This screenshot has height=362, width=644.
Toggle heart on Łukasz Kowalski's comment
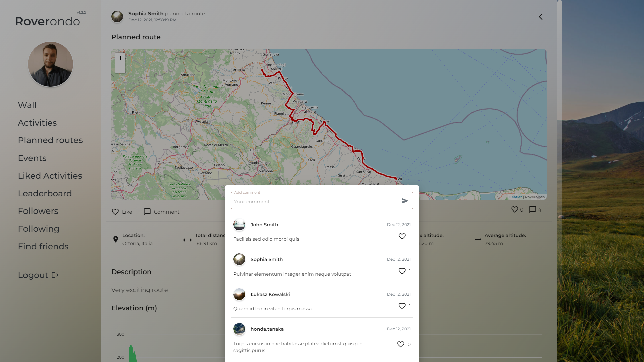pyautogui.click(x=402, y=306)
